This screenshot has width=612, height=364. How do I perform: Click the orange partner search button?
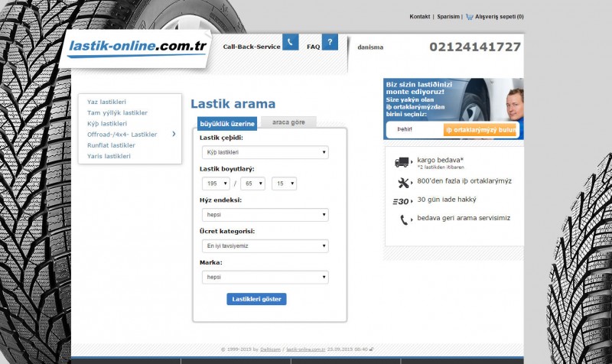(x=480, y=130)
